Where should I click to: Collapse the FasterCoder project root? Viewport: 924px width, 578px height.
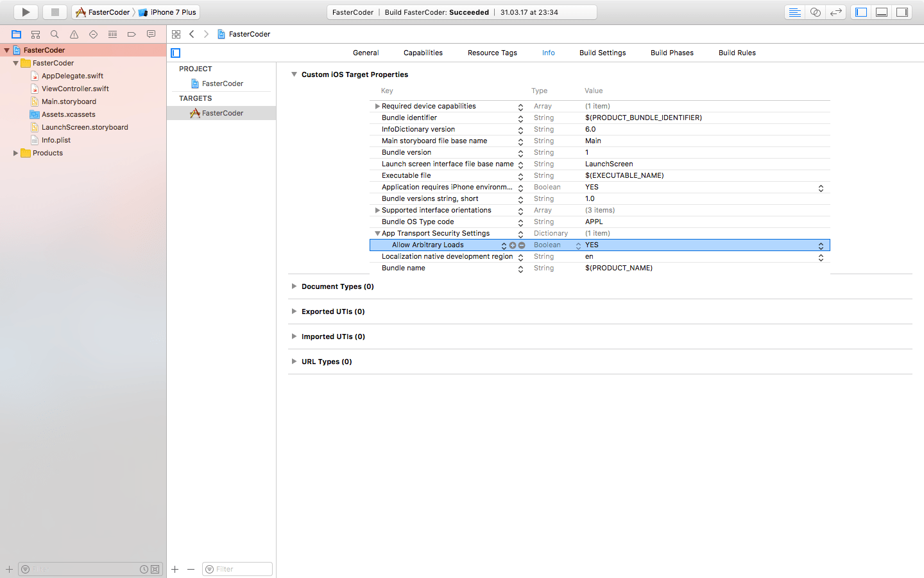6,50
